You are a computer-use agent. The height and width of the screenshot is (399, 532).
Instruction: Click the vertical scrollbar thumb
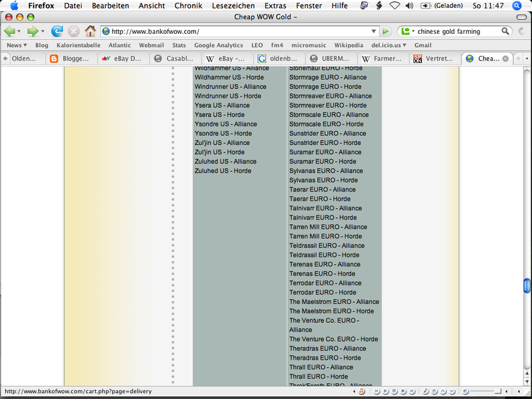(527, 285)
